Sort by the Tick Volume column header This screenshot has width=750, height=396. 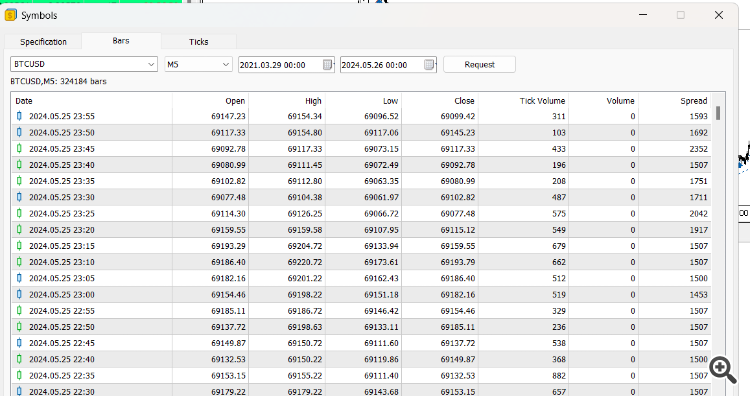click(x=523, y=101)
